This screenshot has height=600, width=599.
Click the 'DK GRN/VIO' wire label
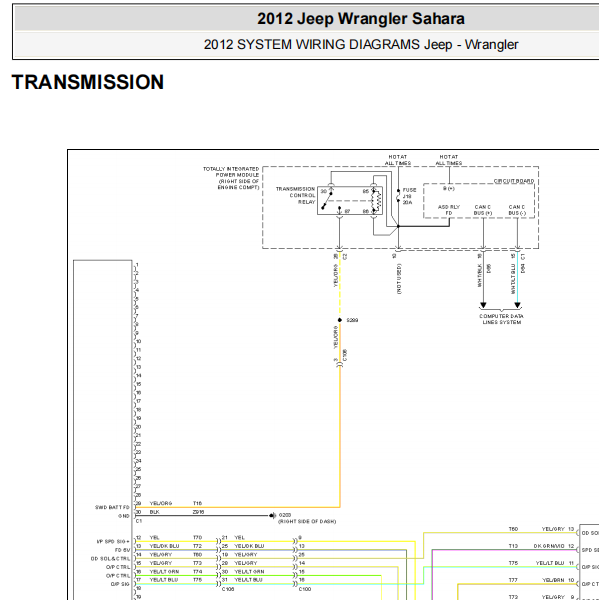(x=549, y=546)
